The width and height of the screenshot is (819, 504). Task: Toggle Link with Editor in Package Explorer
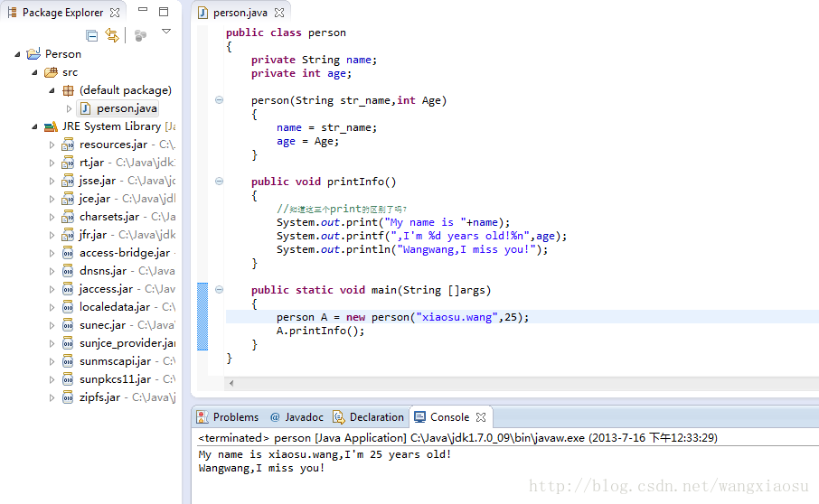pos(112,35)
